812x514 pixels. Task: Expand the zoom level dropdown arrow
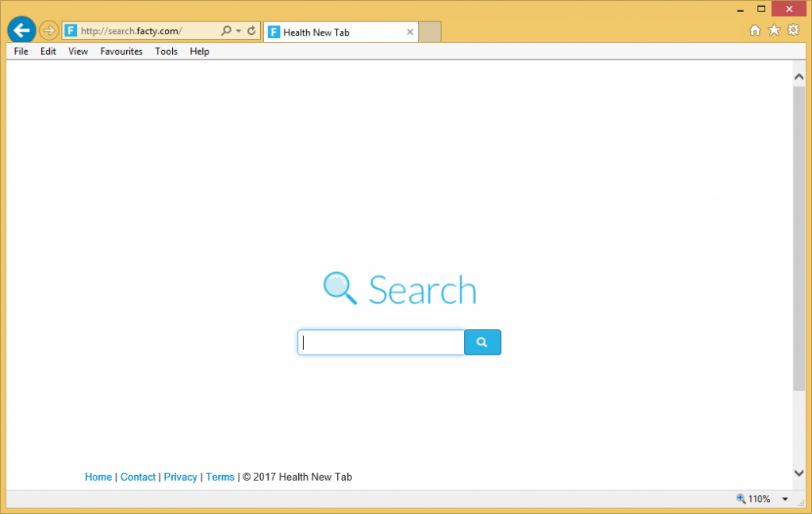(x=785, y=499)
